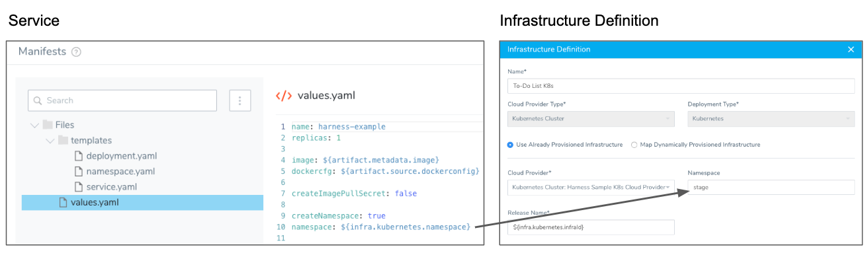
Task: Open service.yaml in the file tree
Action: tap(111, 187)
